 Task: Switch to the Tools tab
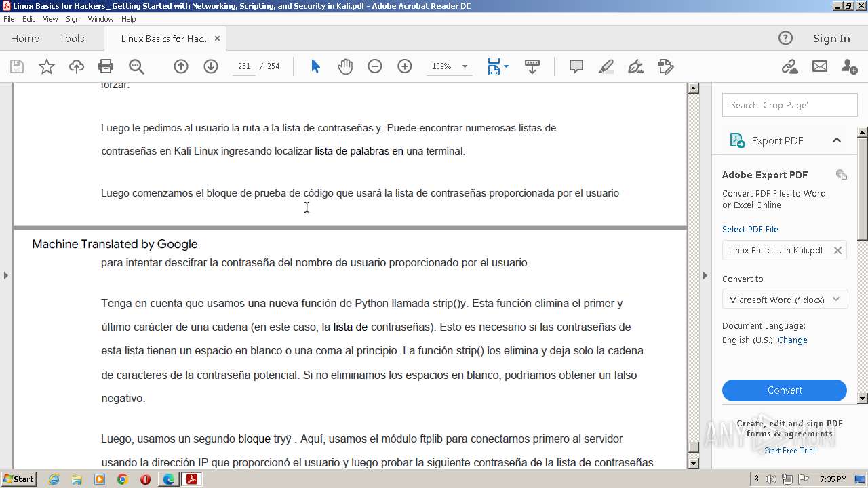[71, 38]
